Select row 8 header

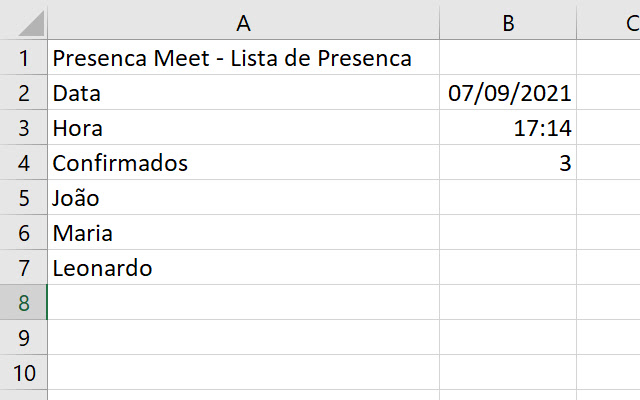tap(24, 302)
